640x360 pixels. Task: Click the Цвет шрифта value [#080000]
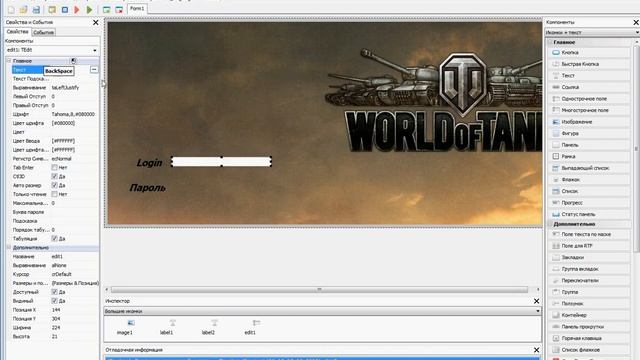[63, 123]
